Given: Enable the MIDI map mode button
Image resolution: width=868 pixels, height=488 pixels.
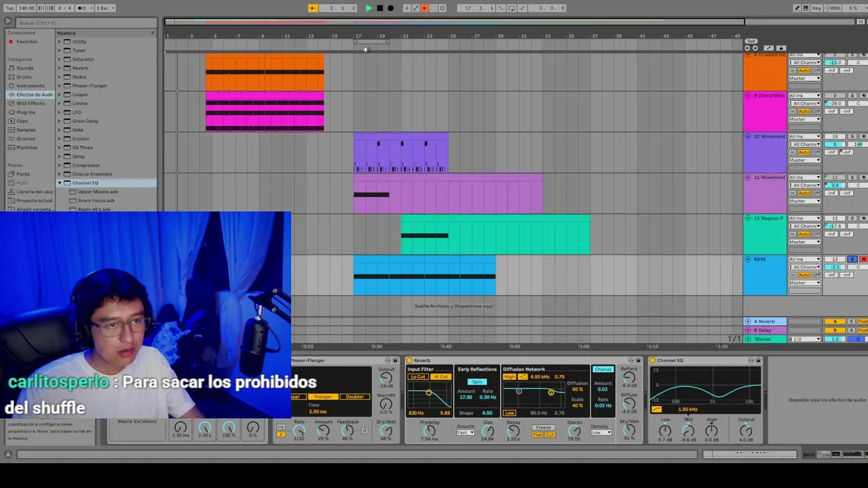Looking at the screenshot, I should 835,8.
